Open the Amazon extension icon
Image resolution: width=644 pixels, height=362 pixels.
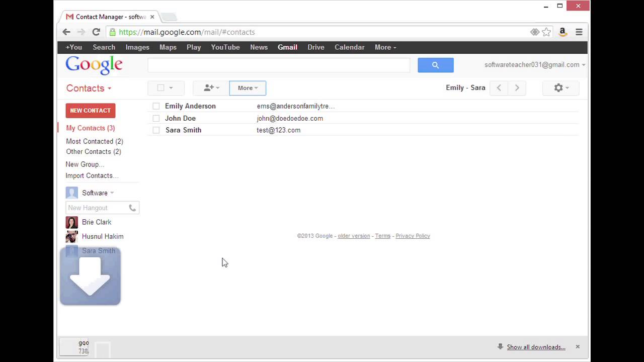(x=562, y=32)
